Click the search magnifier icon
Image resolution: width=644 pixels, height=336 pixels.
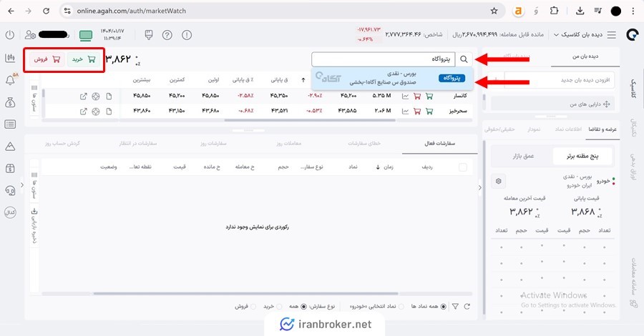[464, 60]
